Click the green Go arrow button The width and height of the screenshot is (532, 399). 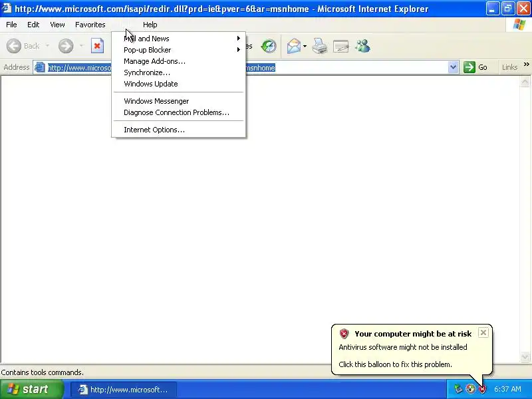(469, 67)
